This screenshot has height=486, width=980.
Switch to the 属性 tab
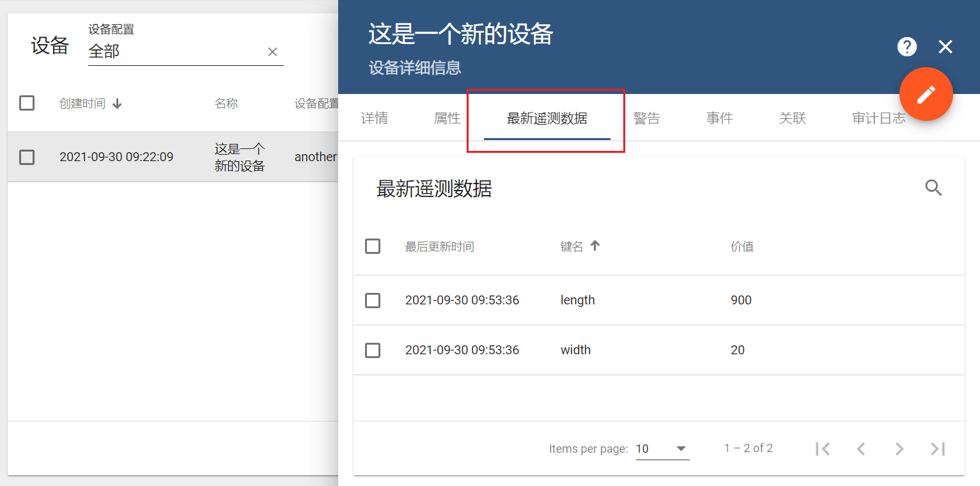click(447, 118)
